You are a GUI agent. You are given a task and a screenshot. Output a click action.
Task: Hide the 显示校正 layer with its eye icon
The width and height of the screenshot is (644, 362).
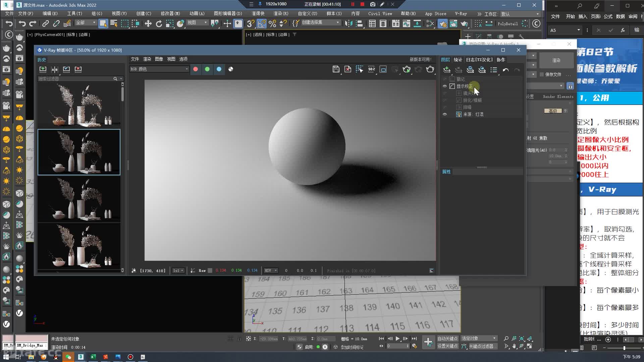(445, 86)
